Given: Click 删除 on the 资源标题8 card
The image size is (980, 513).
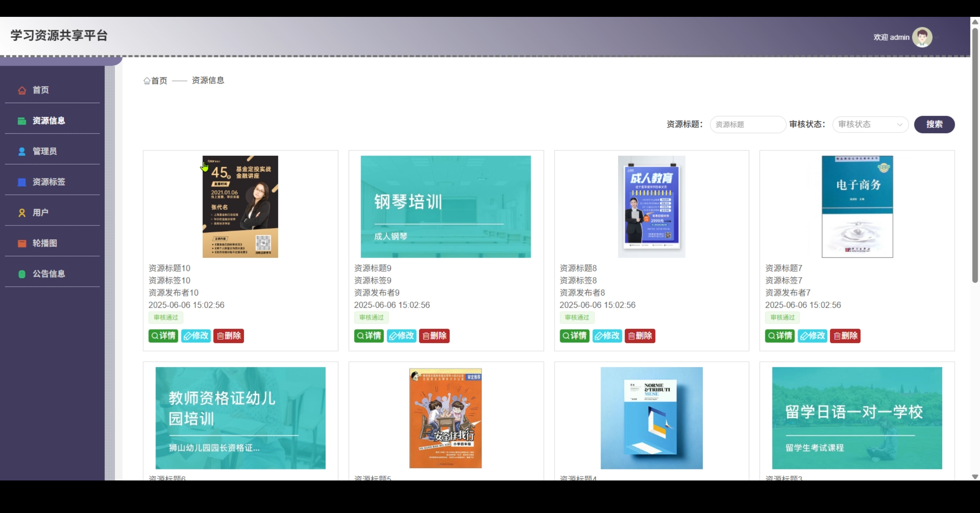Looking at the screenshot, I should (x=640, y=336).
